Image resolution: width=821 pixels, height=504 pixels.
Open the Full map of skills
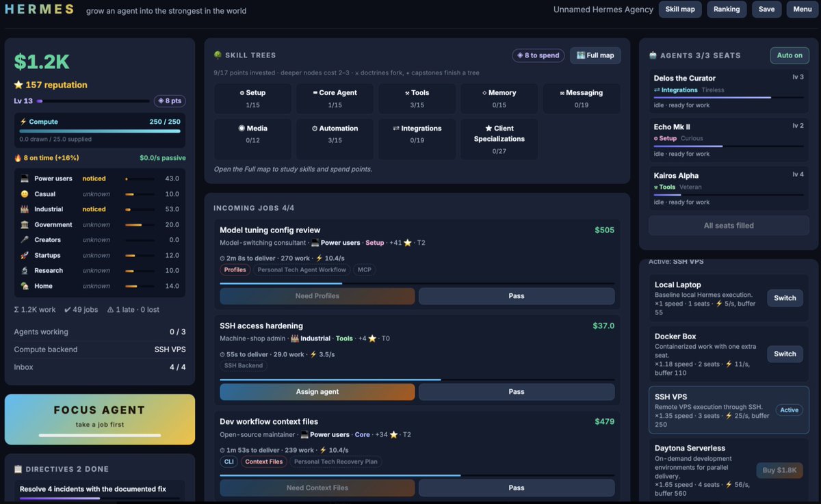click(595, 55)
